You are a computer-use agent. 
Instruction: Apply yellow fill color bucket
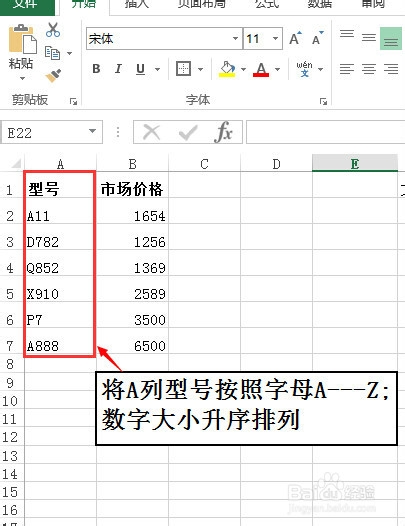(227, 69)
